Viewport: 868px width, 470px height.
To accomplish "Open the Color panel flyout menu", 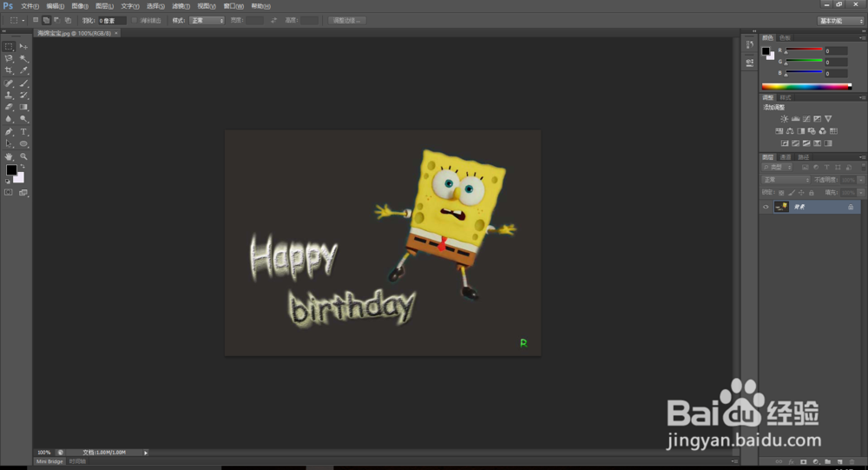I will coord(862,37).
